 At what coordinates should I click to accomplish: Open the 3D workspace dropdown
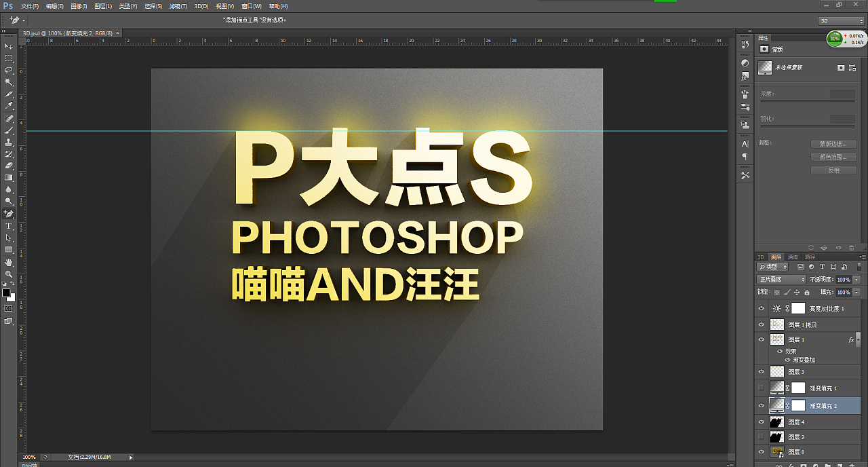coord(842,21)
